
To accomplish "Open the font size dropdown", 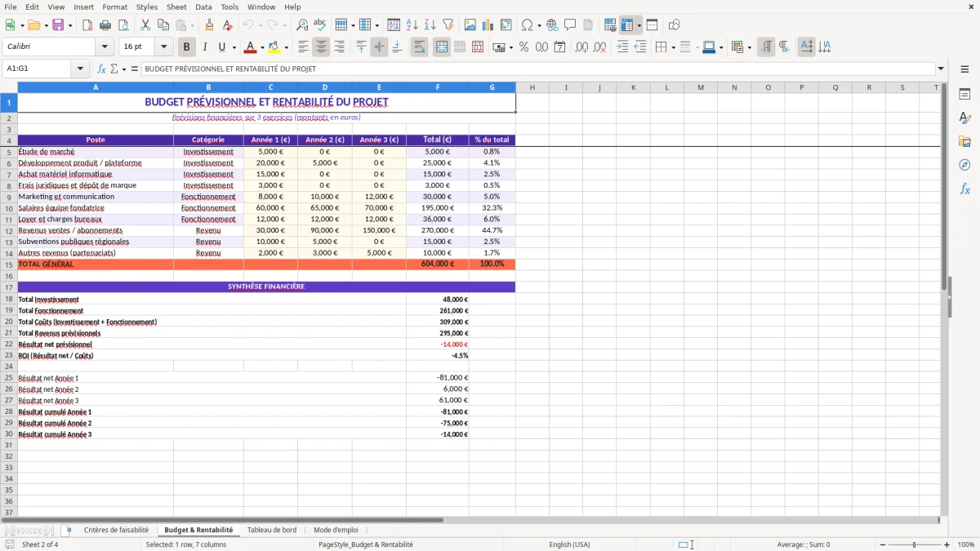I will pos(163,47).
